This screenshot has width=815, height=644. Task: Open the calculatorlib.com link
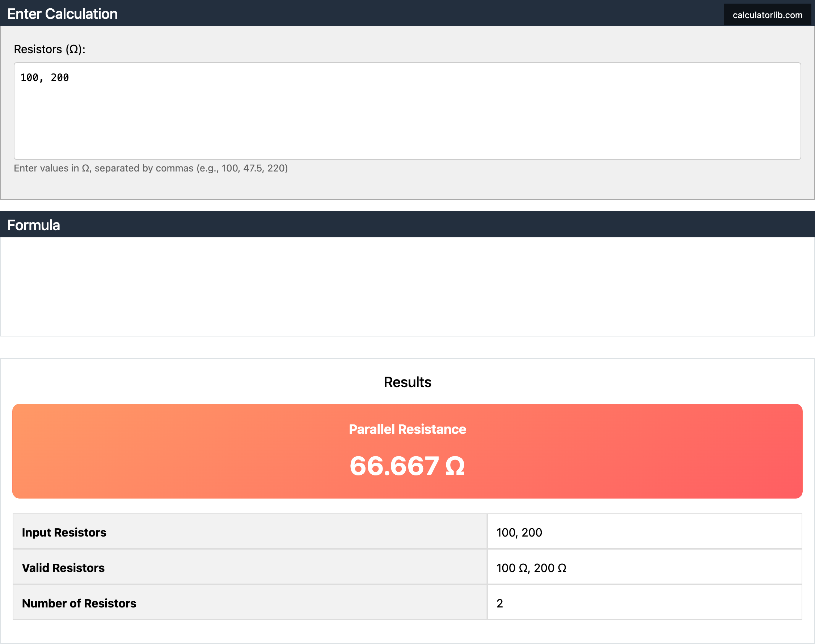[x=767, y=15]
